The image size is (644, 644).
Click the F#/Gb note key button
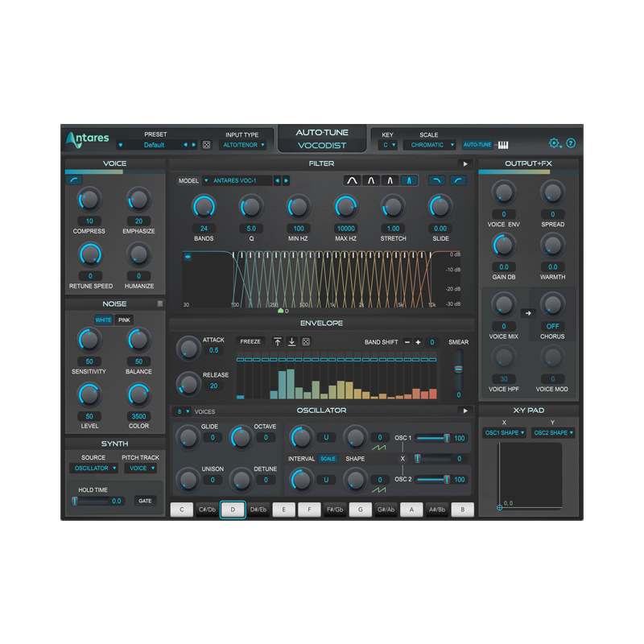coord(335,510)
